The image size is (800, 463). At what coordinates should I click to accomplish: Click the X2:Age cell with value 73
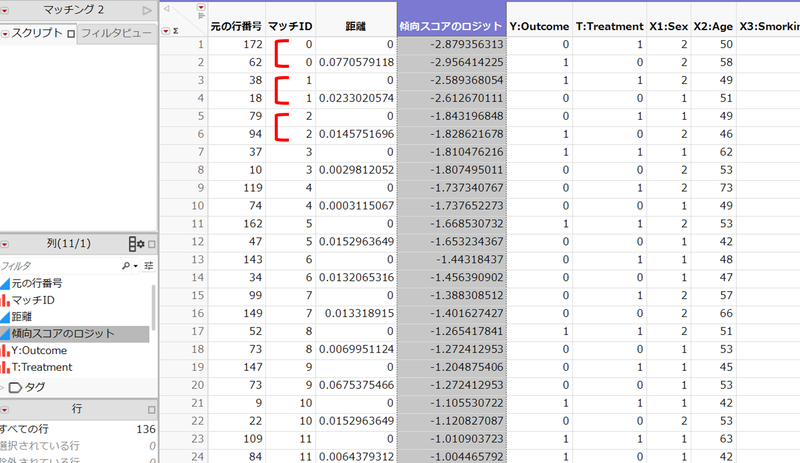pos(714,188)
